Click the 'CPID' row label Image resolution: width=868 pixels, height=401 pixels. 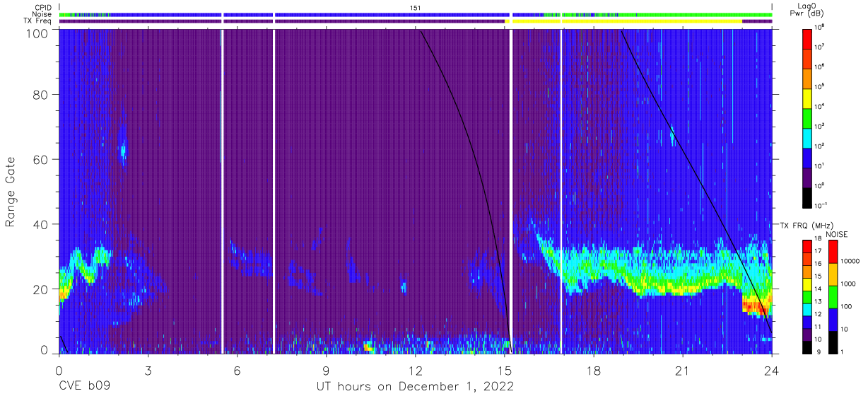pos(43,7)
